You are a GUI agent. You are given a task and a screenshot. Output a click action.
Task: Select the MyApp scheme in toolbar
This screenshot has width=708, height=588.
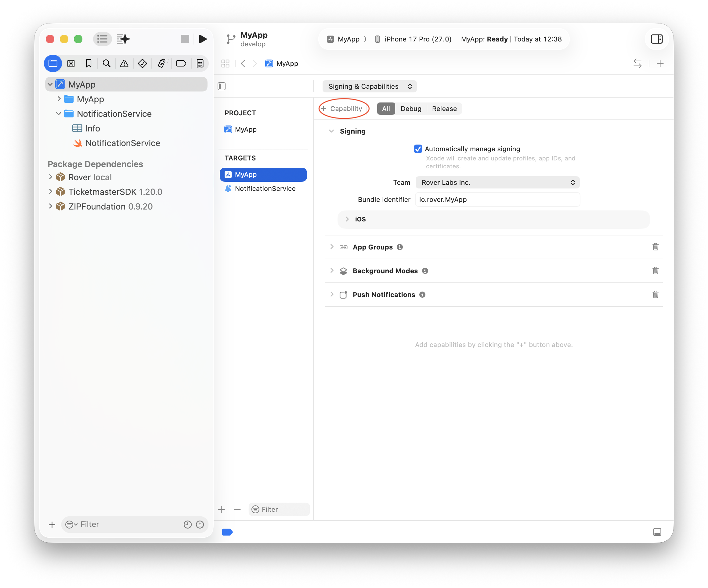pos(343,39)
